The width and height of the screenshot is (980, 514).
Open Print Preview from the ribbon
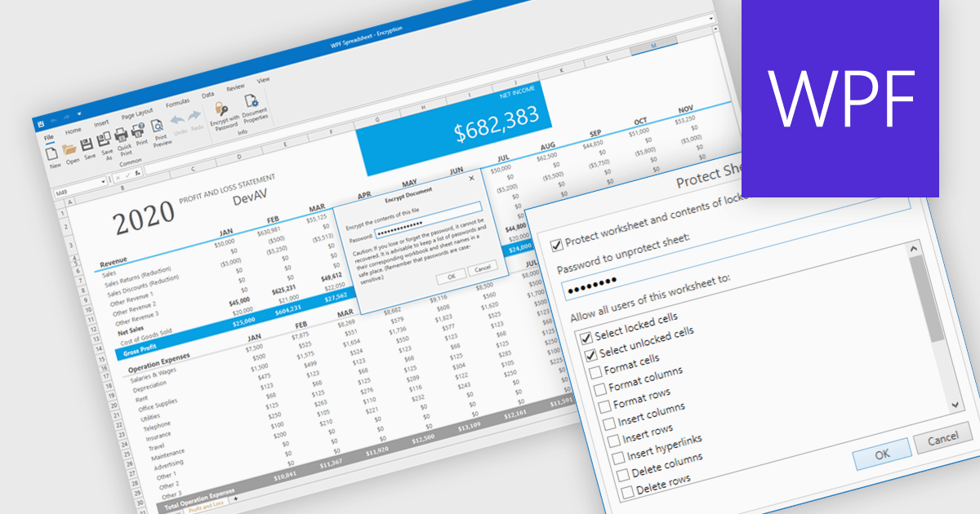(158, 126)
